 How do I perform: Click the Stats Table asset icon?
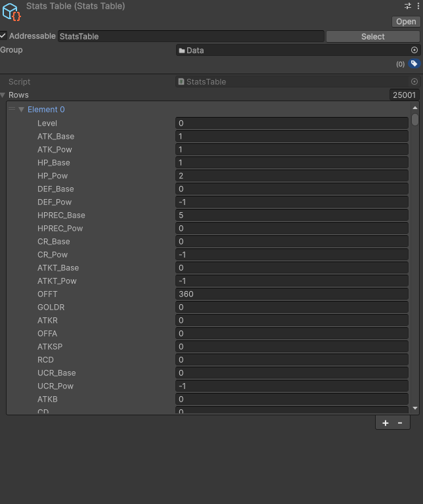point(11,12)
